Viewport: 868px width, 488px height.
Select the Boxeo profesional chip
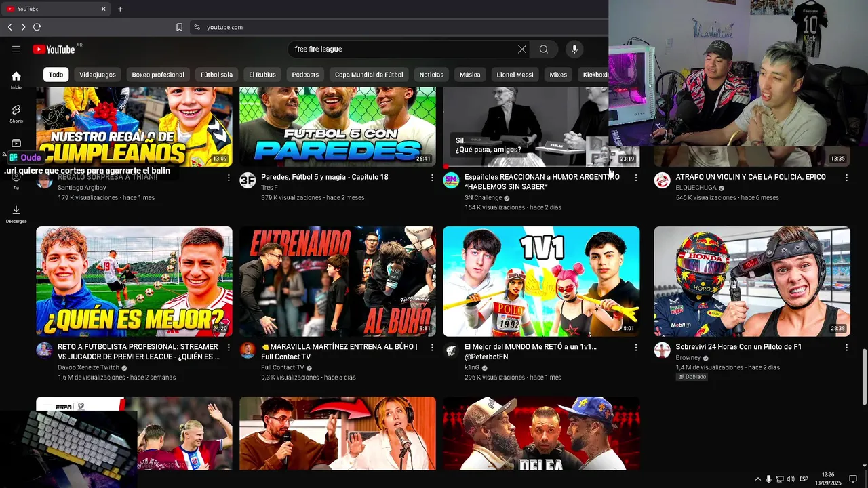[x=158, y=75]
